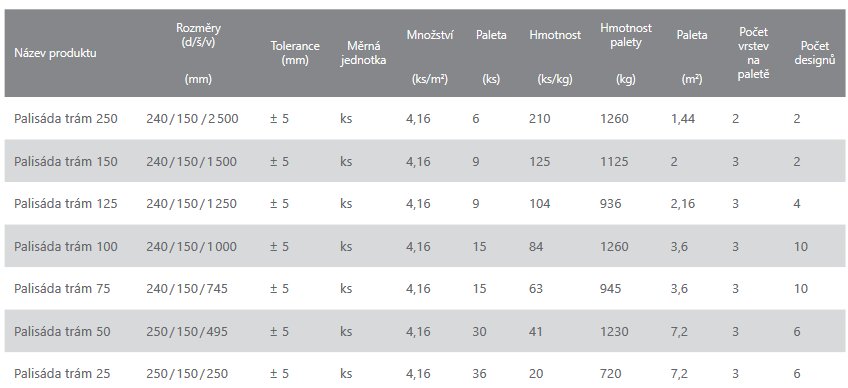Select the Palisáda trám 150 row name

(65, 161)
